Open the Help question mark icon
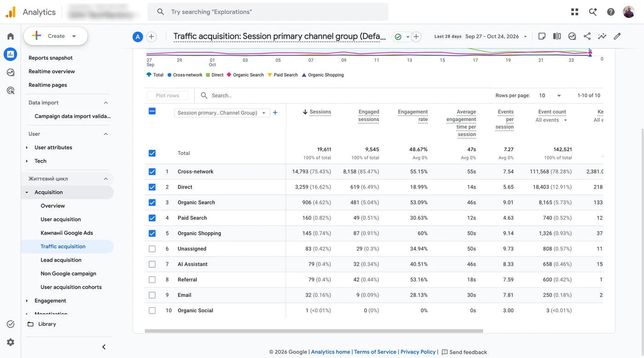Screen dimensions: 644x358 click(611, 12)
